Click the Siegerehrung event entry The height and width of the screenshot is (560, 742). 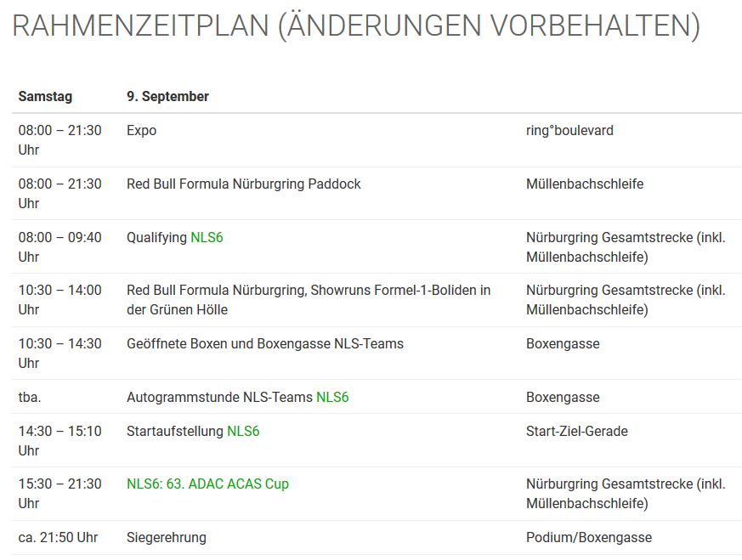pos(166,537)
